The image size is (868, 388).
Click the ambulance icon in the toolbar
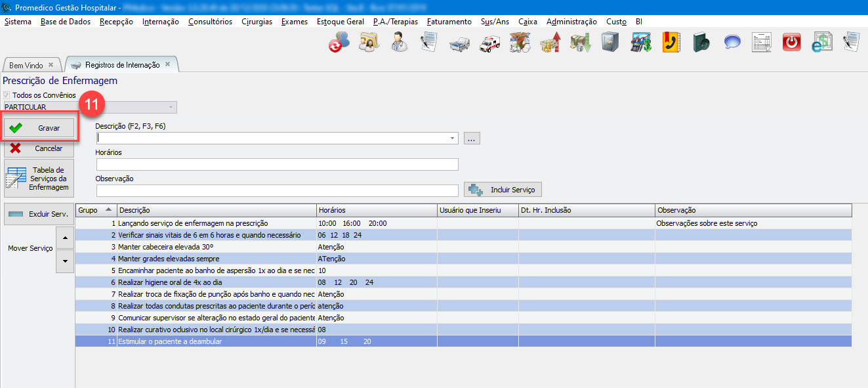tap(490, 43)
